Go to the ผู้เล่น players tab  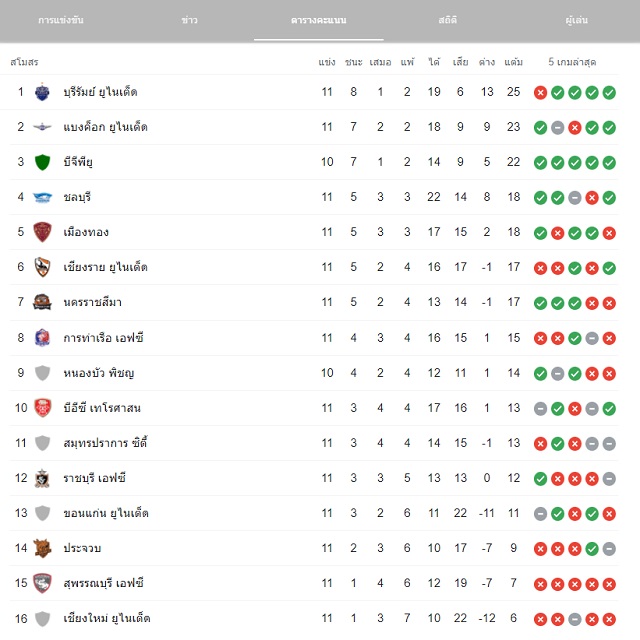pyautogui.click(x=577, y=20)
